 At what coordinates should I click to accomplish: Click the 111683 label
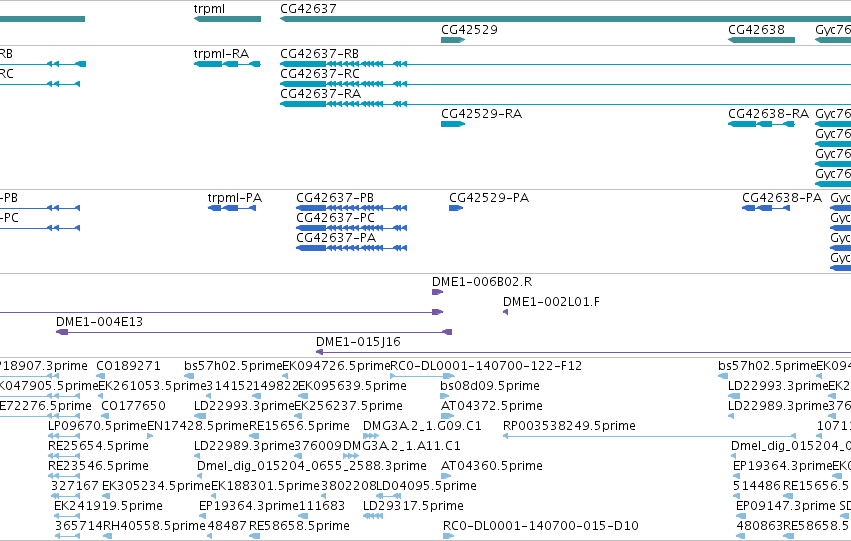[320, 507]
